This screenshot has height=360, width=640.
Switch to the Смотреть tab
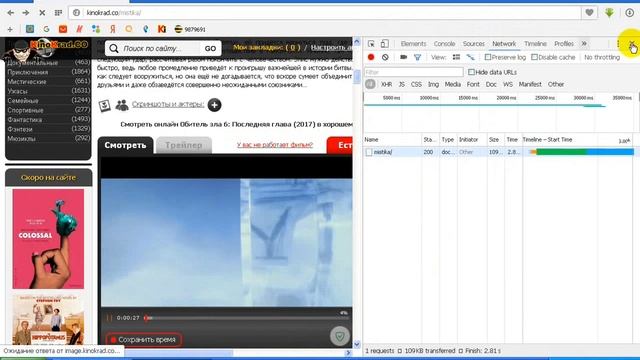(x=125, y=145)
